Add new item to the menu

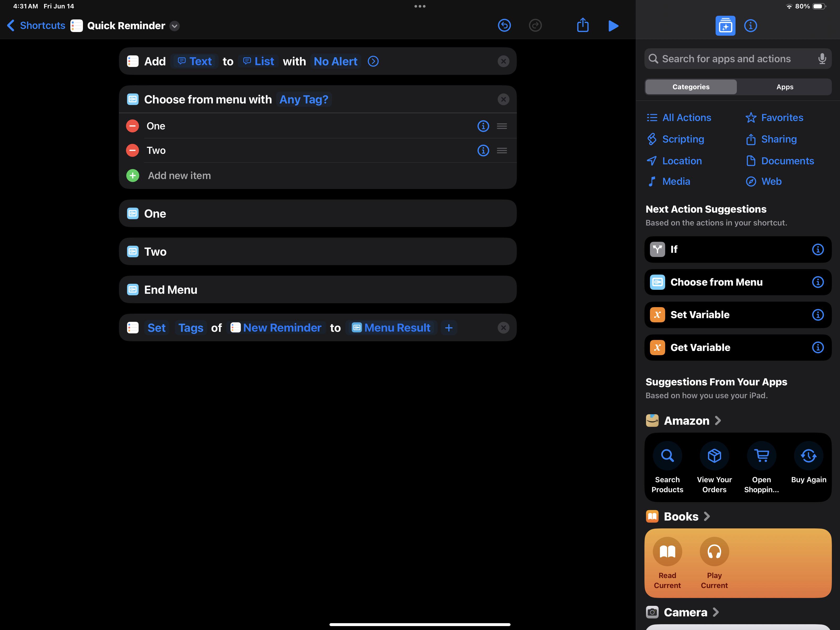pyautogui.click(x=179, y=175)
